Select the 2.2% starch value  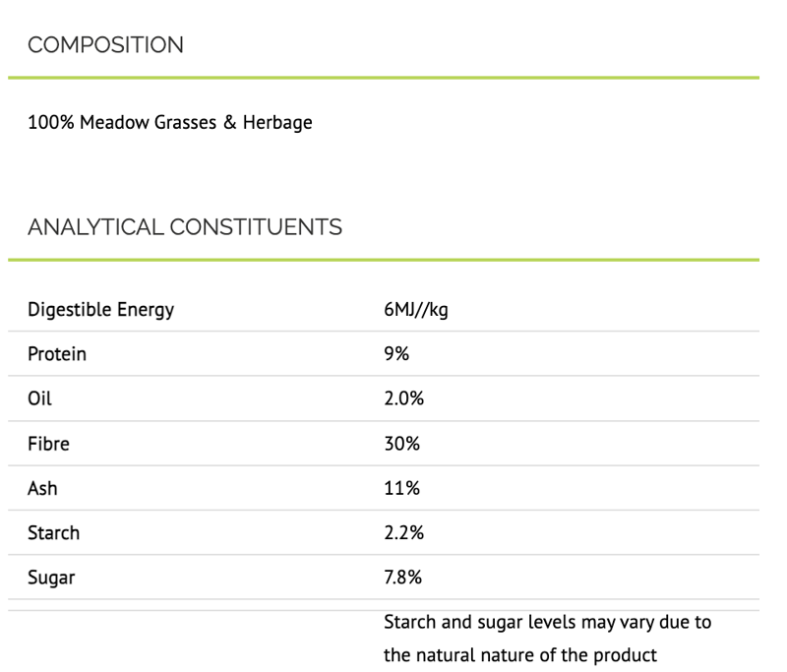(x=403, y=533)
